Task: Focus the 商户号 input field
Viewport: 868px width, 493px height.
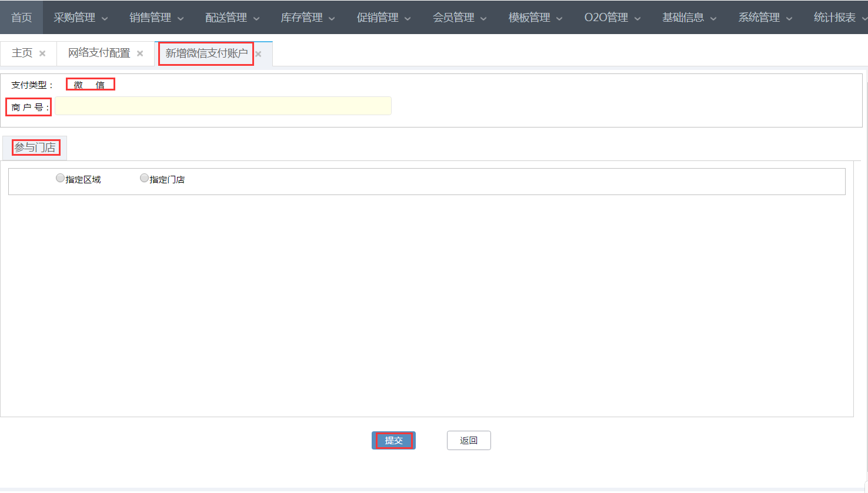Action: click(x=223, y=106)
